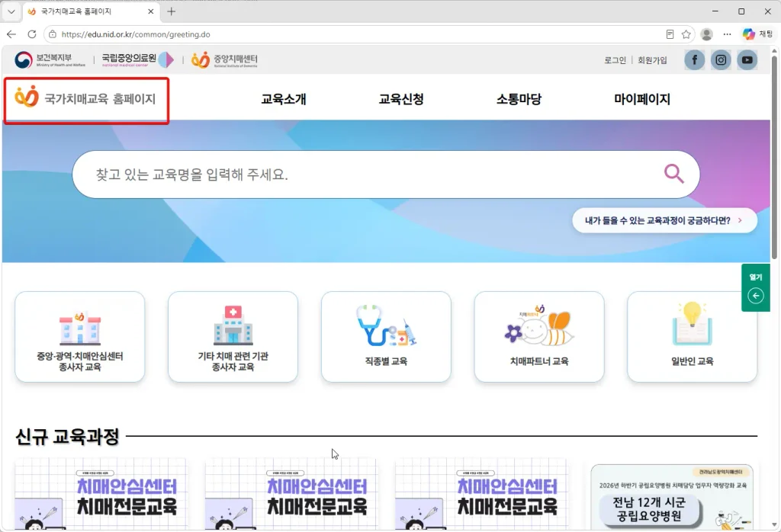Viewport: 781px width, 532px height.
Task: Open the YouTube icon link
Action: 747,60
